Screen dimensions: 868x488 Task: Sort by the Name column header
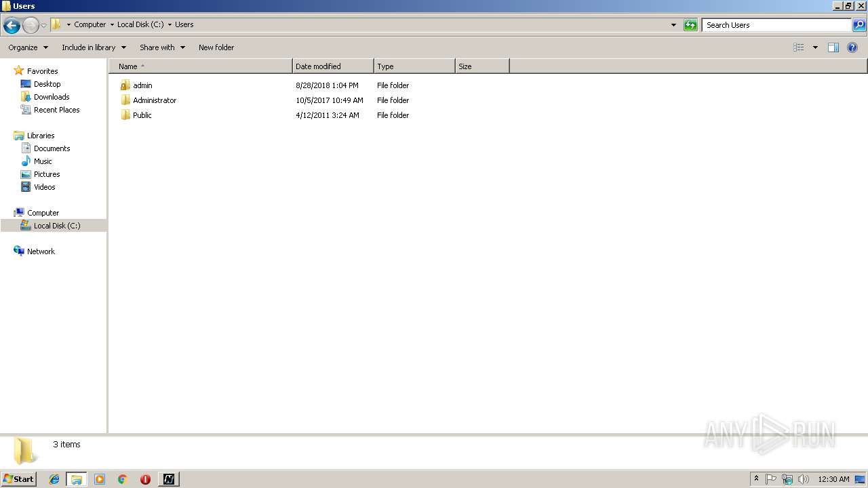pyautogui.click(x=201, y=66)
